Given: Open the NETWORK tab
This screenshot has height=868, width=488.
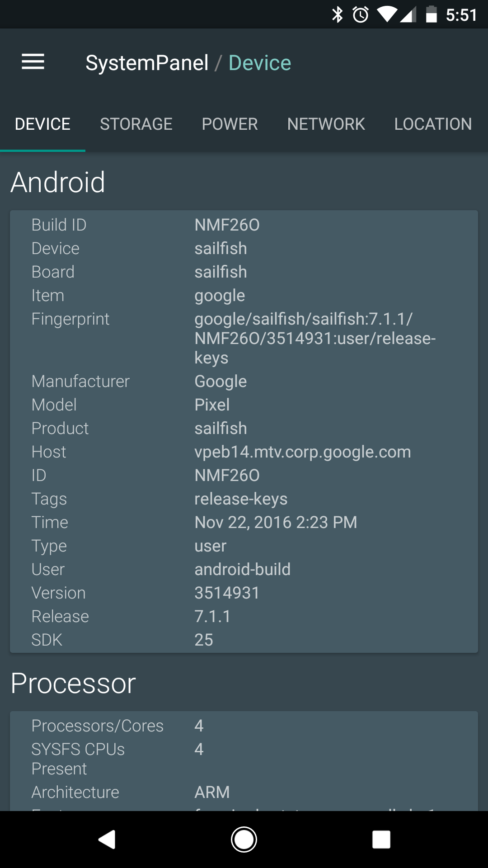Looking at the screenshot, I should (x=326, y=124).
